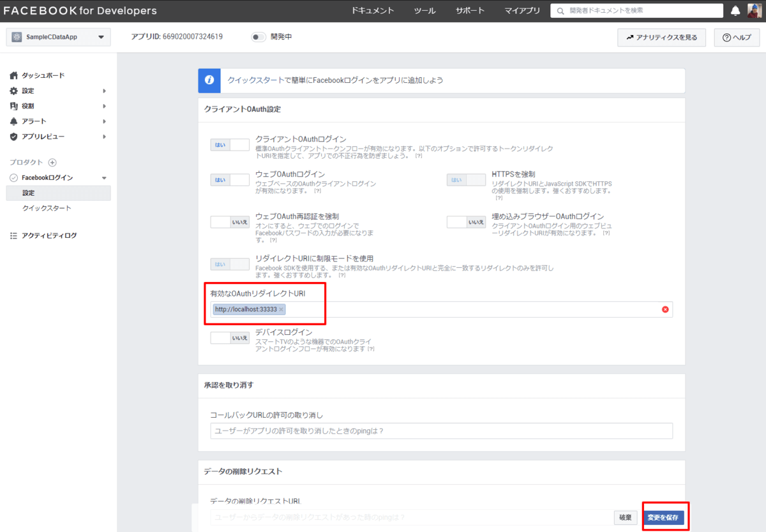Click the Help button

click(x=737, y=38)
